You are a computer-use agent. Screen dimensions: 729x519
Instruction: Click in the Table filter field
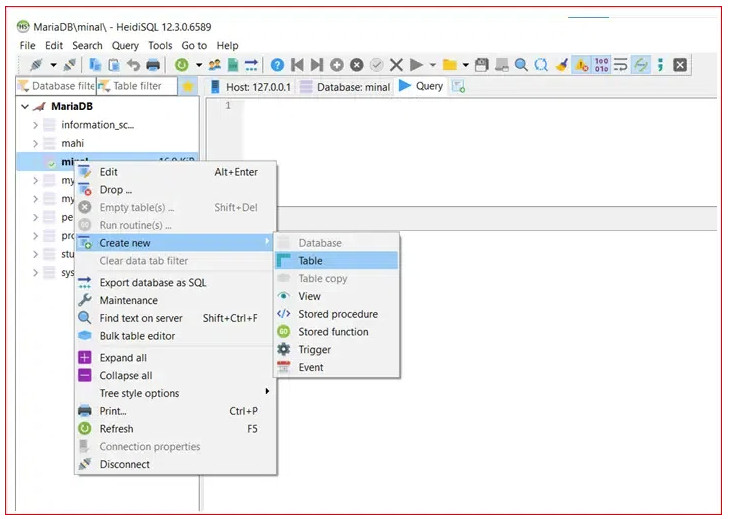pos(137,86)
